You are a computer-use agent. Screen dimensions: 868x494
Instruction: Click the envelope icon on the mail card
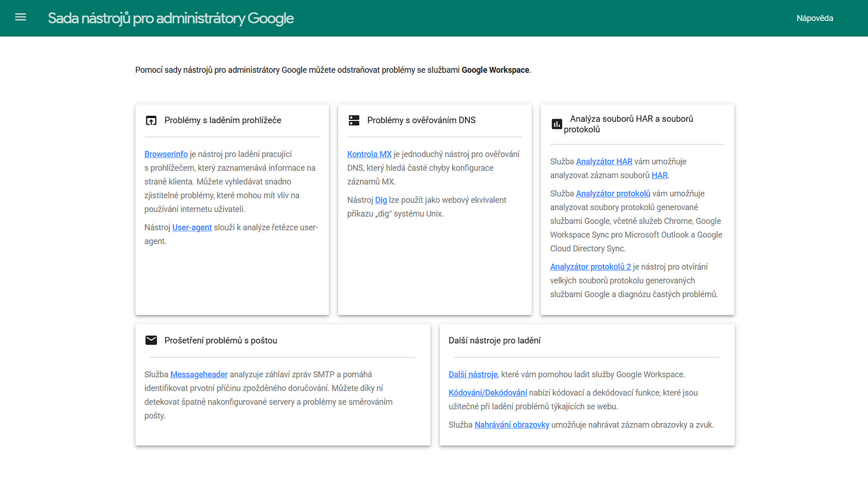click(151, 340)
